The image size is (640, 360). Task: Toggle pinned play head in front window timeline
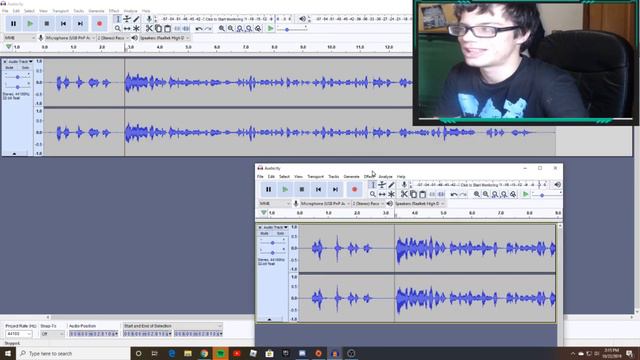click(264, 213)
